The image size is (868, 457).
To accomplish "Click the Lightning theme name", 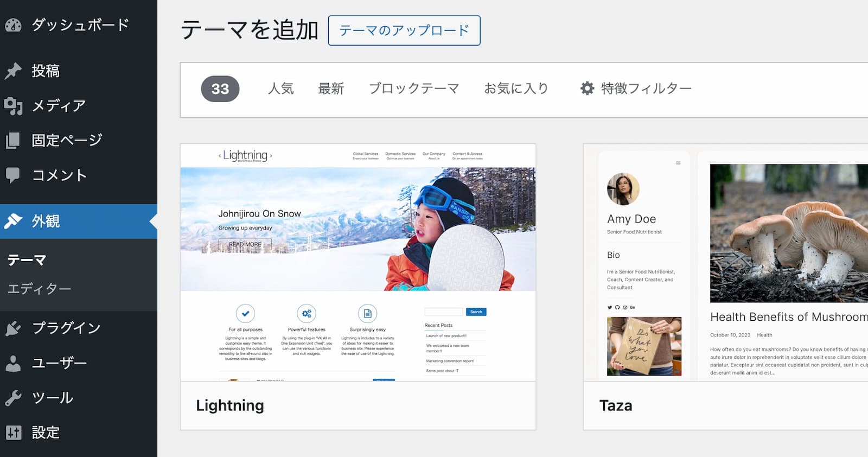I will tap(230, 405).
